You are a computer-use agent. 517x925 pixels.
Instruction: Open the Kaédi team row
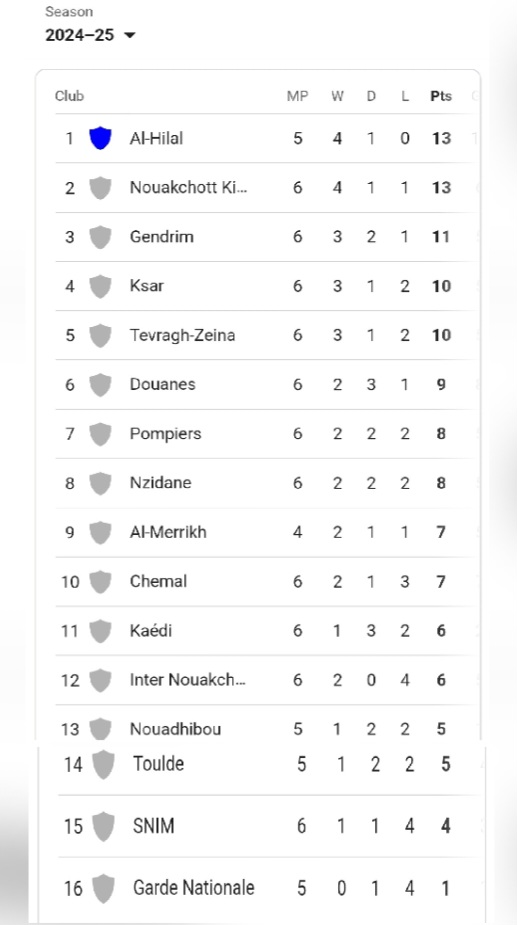point(264,631)
